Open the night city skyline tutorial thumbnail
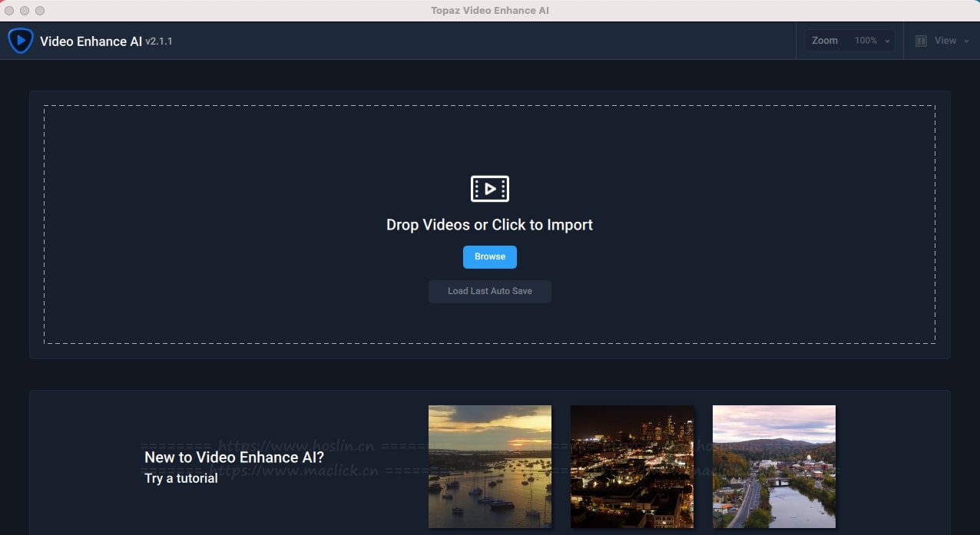980x535 pixels. click(632, 467)
